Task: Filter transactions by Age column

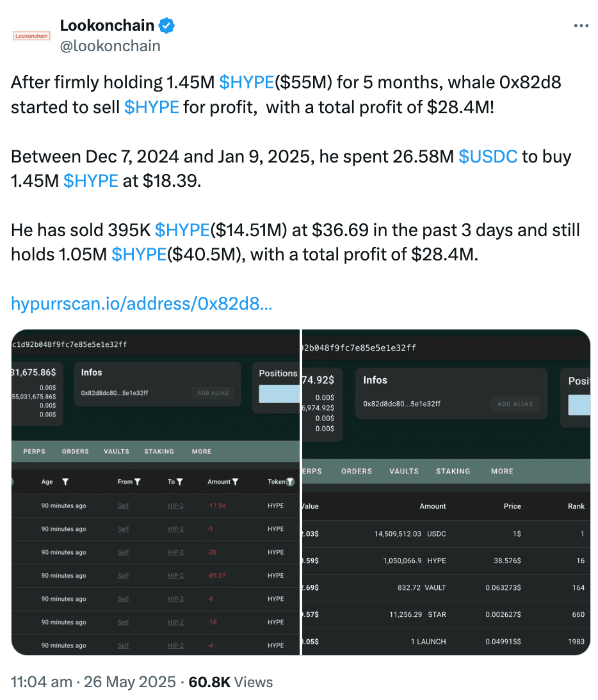Action: point(65,482)
